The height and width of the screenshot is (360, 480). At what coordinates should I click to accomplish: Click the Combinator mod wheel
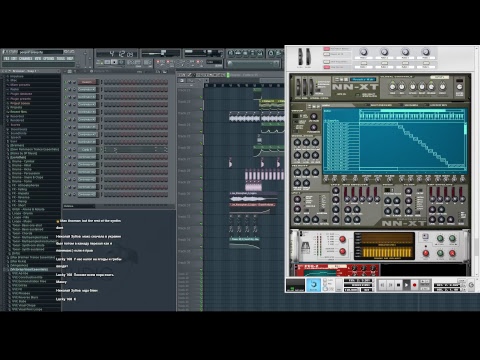point(308,57)
